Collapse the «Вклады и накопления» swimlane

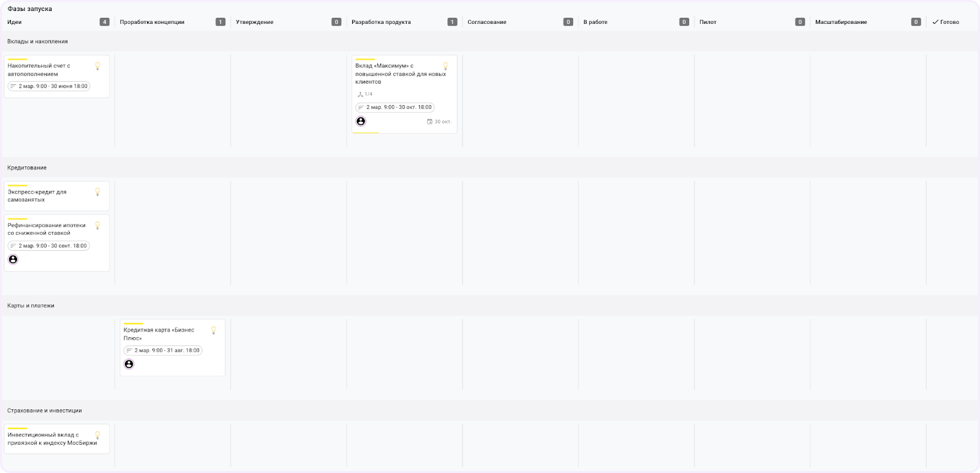coord(37,42)
